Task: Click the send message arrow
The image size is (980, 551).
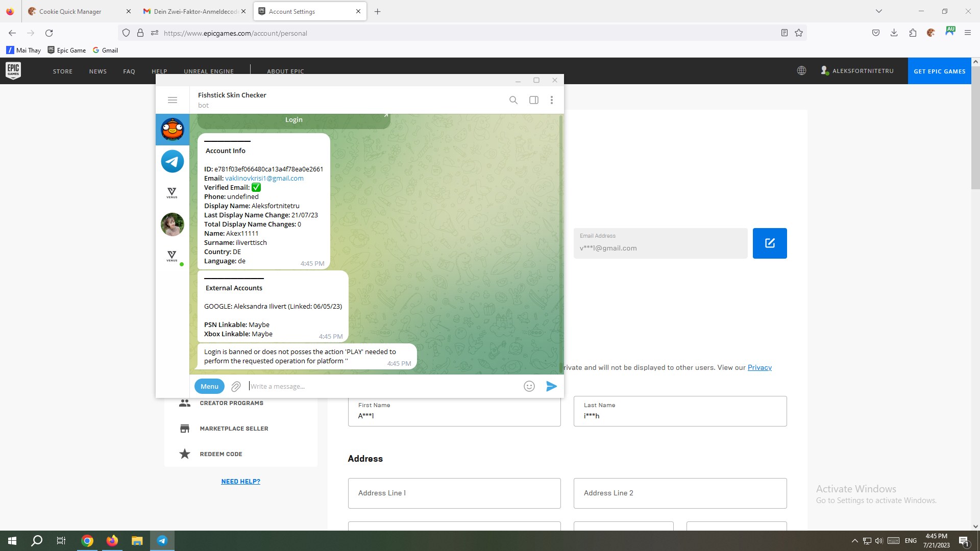Action: point(551,386)
